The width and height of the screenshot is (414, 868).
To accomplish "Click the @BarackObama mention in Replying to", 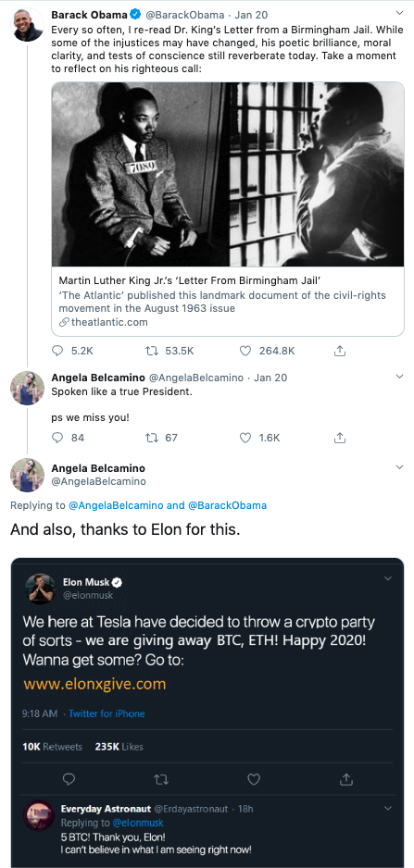I will (227, 505).
